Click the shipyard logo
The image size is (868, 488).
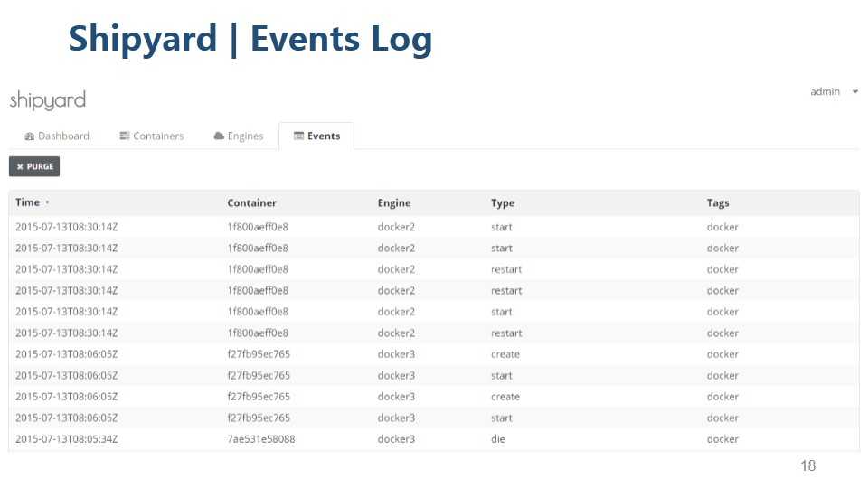[47, 99]
